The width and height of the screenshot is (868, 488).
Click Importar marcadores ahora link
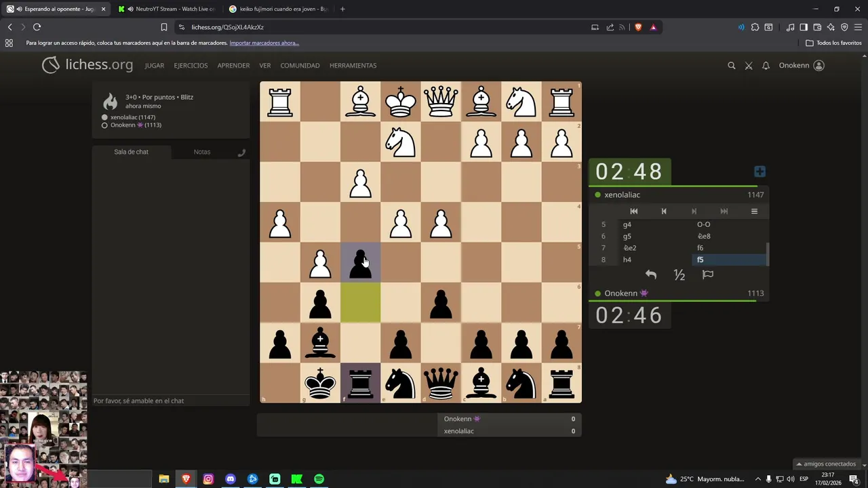(264, 43)
